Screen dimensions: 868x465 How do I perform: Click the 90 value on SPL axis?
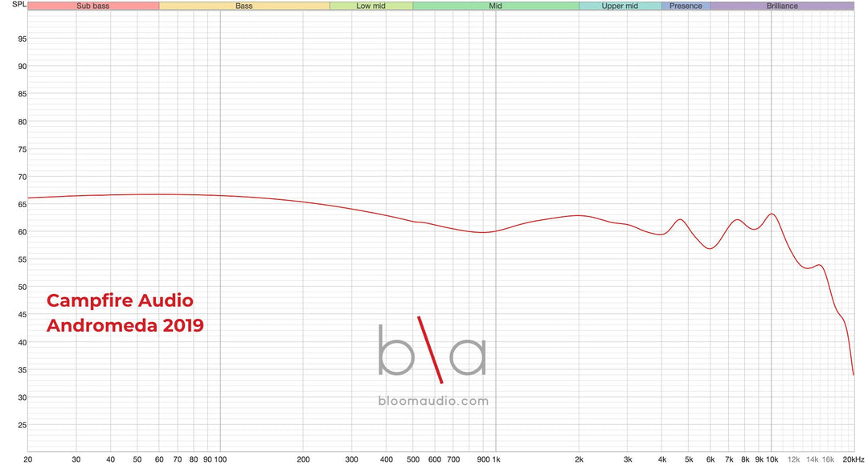[23, 67]
